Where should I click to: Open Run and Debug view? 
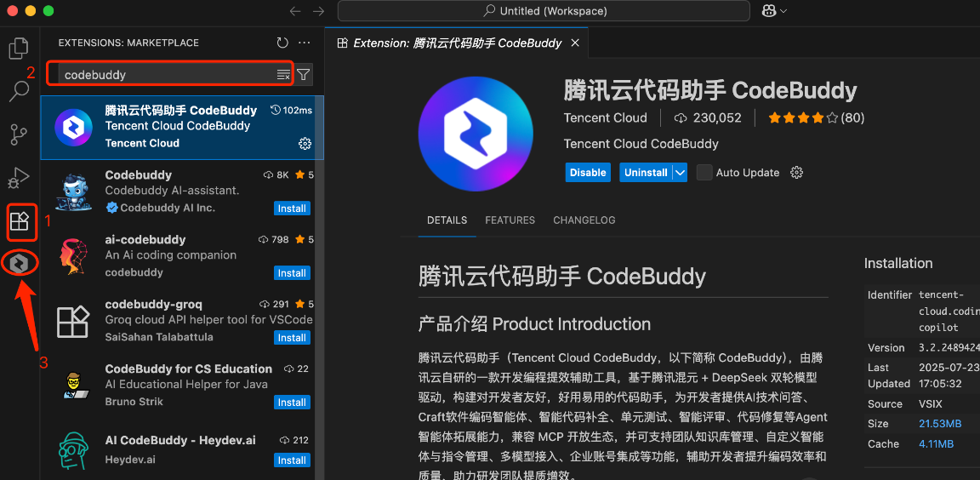(20, 178)
